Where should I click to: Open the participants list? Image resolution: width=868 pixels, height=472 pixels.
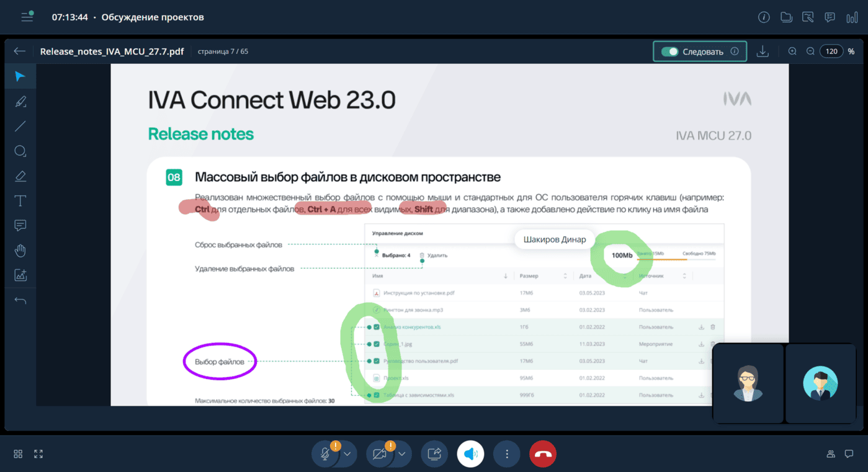831,454
